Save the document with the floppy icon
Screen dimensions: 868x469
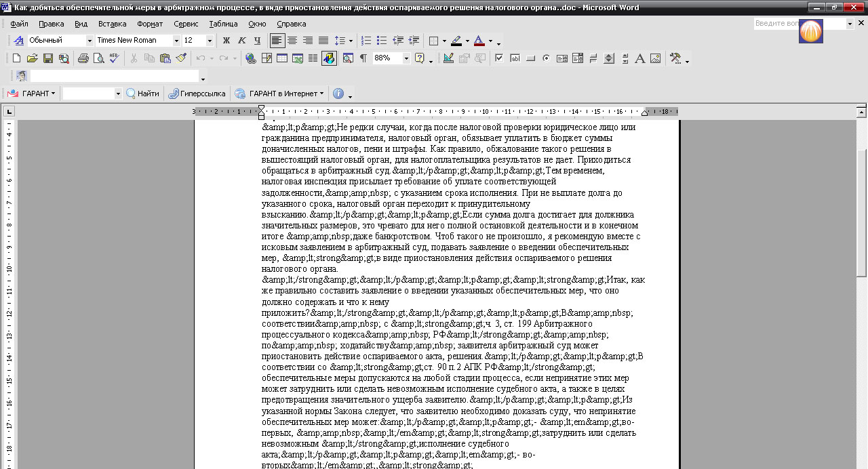click(48, 58)
